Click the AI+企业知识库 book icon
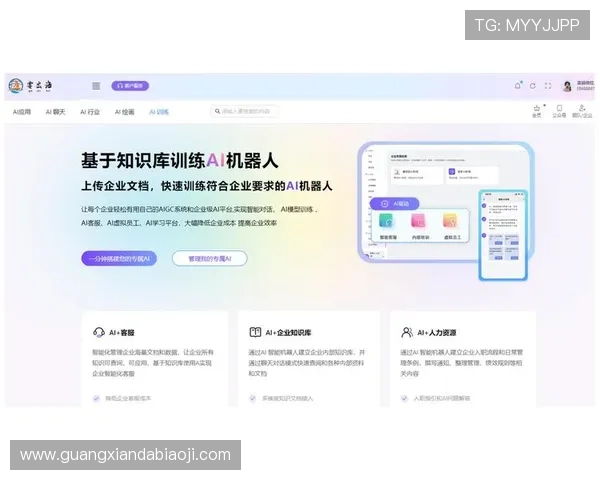The height and width of the screenshot is (480, 600). pyautogui.click(x=255, y=332)
